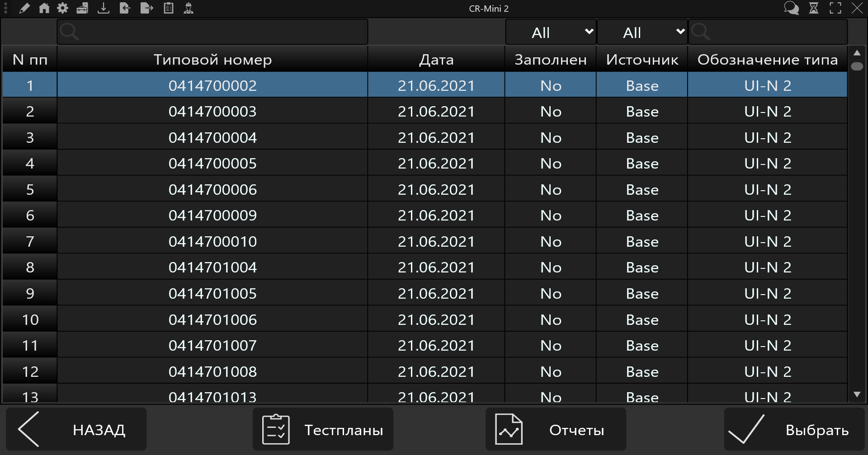Click the scrollbar thumb
Screen dimensions: 868x455
tap(857, 66)
